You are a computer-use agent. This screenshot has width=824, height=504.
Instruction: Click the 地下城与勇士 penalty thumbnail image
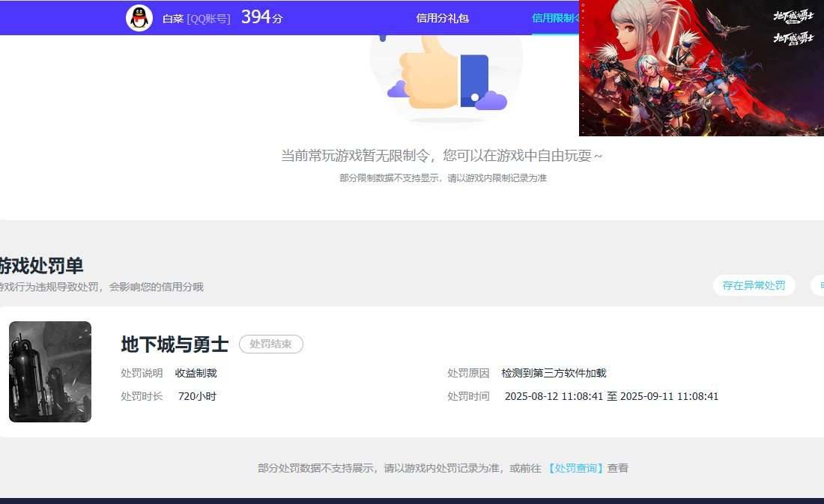tap(50, 371)
